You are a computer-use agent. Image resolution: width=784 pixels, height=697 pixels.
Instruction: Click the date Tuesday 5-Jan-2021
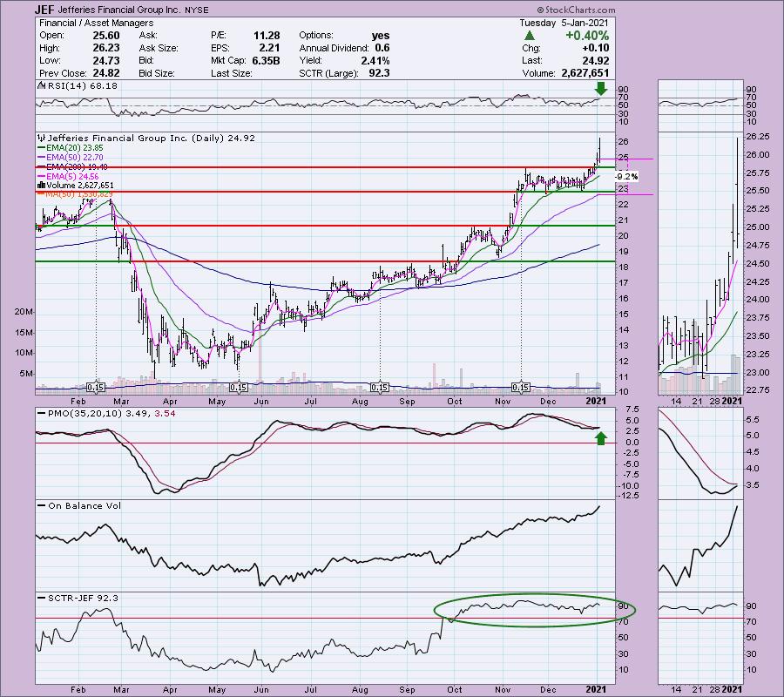click(x=564, y=23)
